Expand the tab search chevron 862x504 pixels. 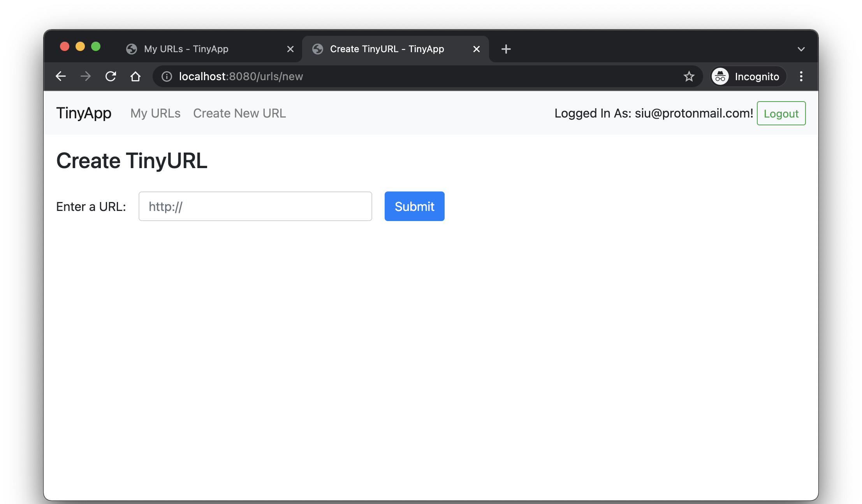tap(801, 49)
